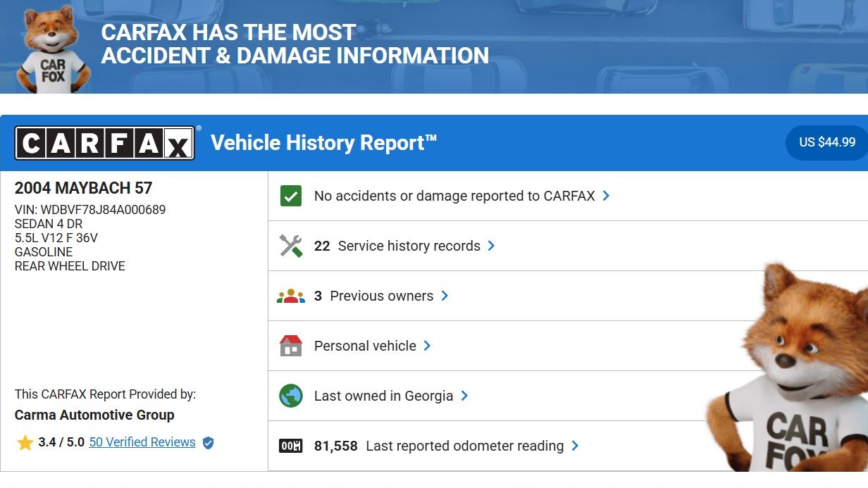Click the odometer reading icon
This screenshot has height=488, width=868.
tap(290, 446)
